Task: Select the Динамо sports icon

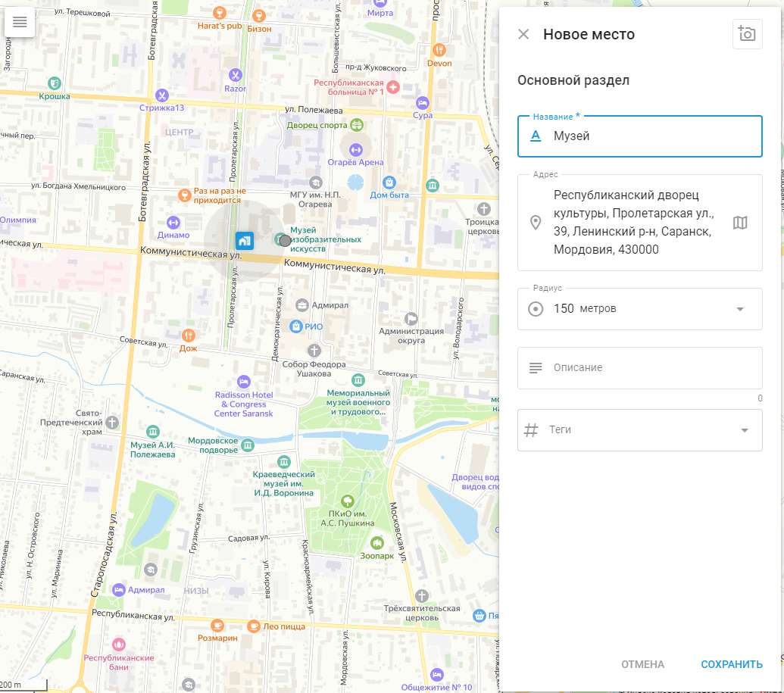Action: 173,223
